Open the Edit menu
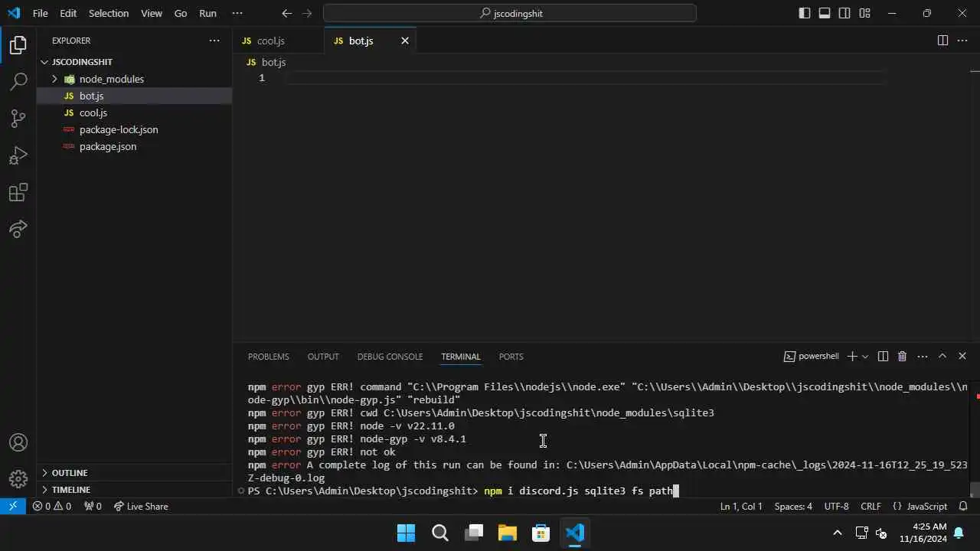Viewport: 980px width, 551px height. (x=68, y=13)
